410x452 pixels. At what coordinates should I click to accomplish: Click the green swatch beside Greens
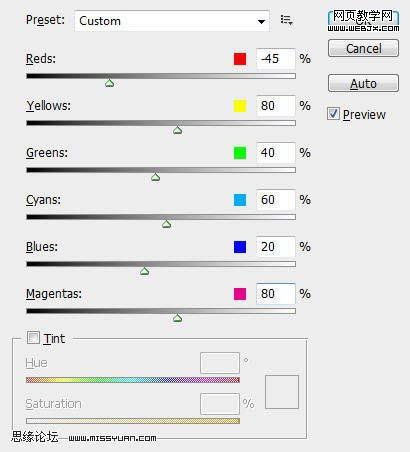tap(240, 153)
